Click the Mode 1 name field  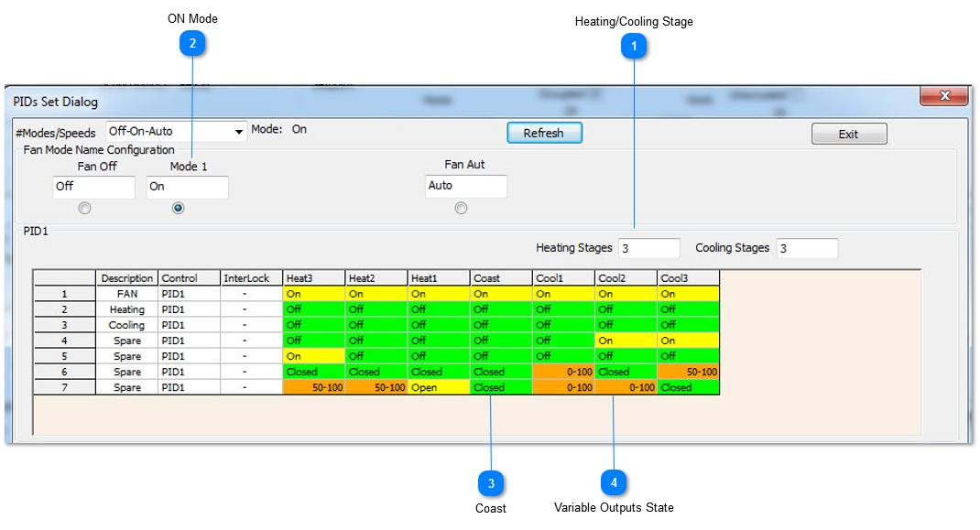tap(188, 187)
